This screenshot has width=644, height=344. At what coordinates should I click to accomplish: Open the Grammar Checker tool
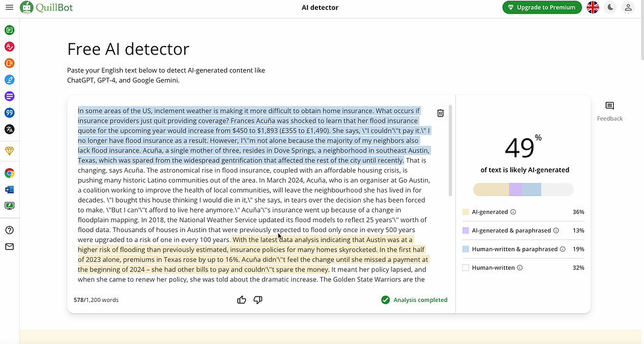tap(9, 47)
